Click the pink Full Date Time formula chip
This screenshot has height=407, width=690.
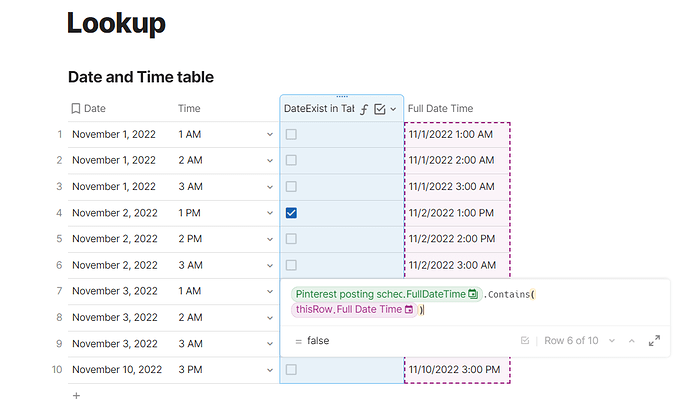pyautogui.click(x=354, y=310)
